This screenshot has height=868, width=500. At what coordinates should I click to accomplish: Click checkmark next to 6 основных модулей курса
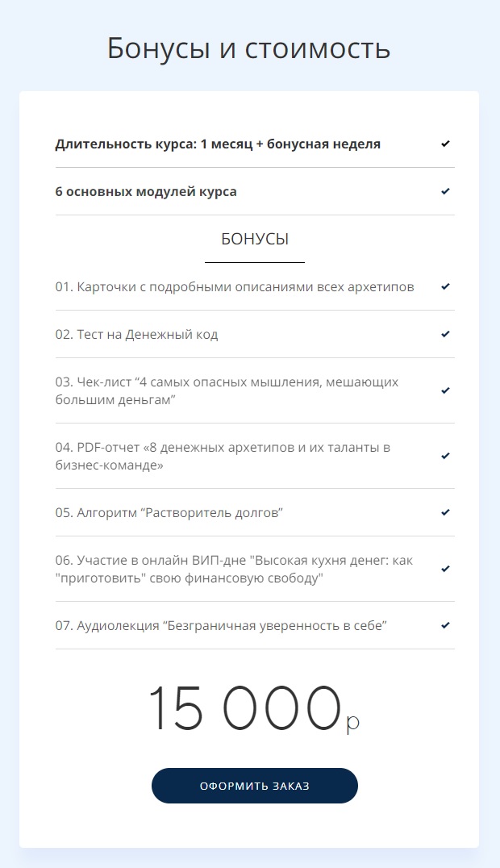(x=445, y=191)
